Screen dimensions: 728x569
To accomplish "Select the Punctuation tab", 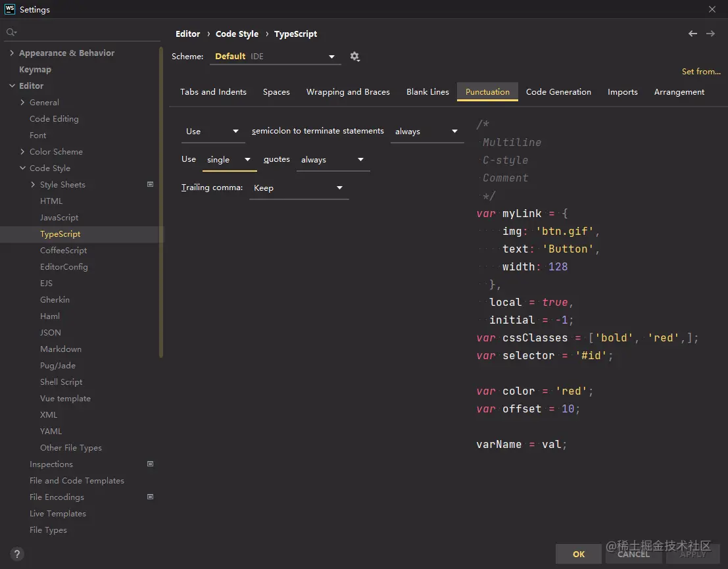I will [x=487, y=92].
